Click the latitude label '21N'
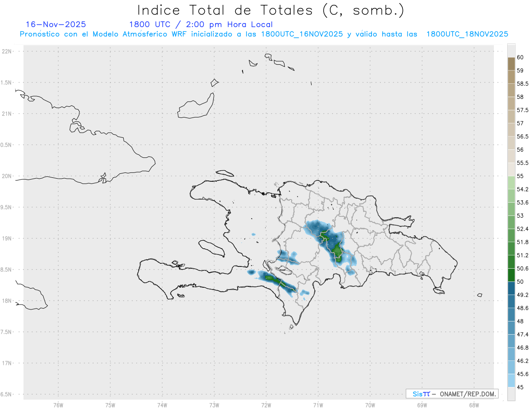The height and width of the screenshot is (411, 532). click(7, 114)
